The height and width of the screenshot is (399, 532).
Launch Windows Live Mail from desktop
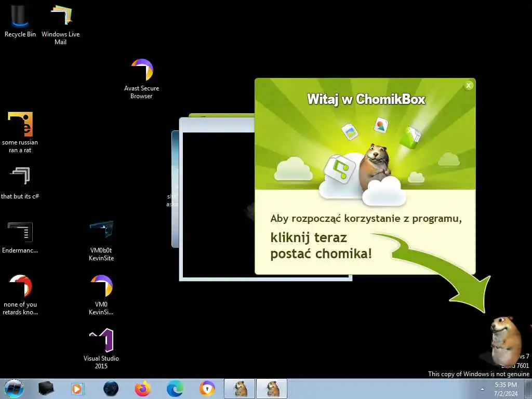(61, 25)
